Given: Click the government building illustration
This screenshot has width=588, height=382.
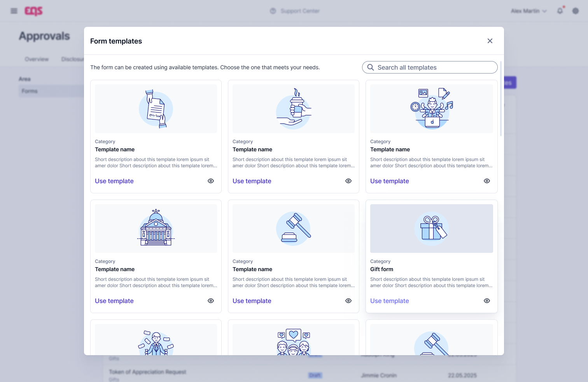Looking at the screenshot, I should pyautogui.click(x=156, y=229).
